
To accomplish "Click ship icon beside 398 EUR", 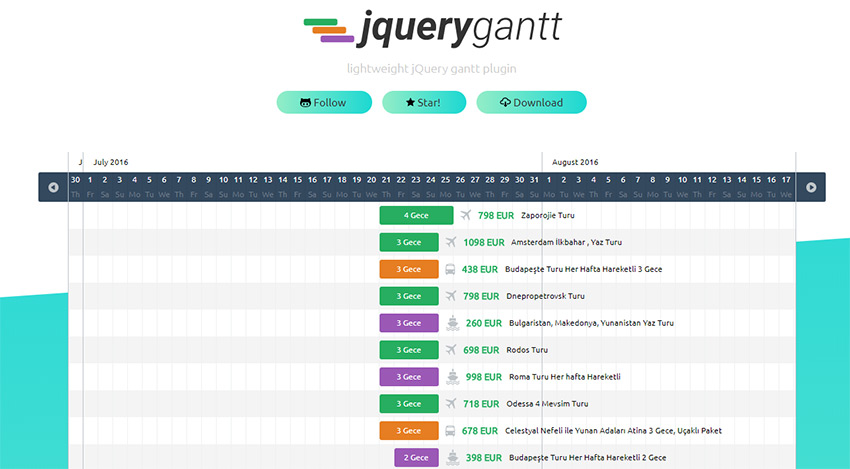I will pos(453,458).
